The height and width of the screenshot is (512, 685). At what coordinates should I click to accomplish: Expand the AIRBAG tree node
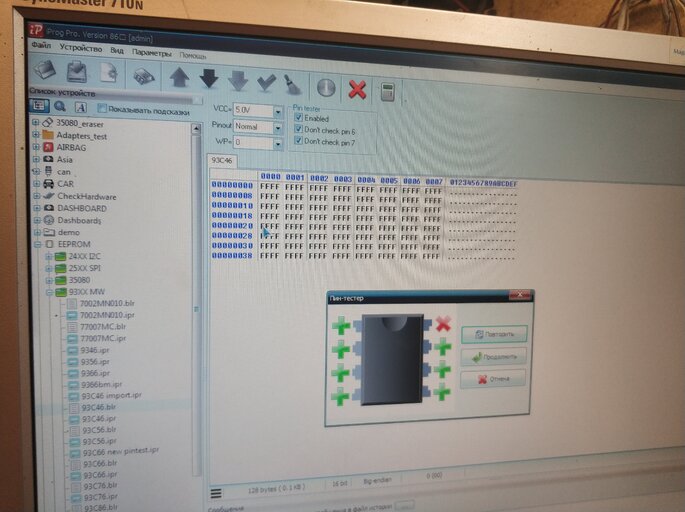click(x=36, y=147)
